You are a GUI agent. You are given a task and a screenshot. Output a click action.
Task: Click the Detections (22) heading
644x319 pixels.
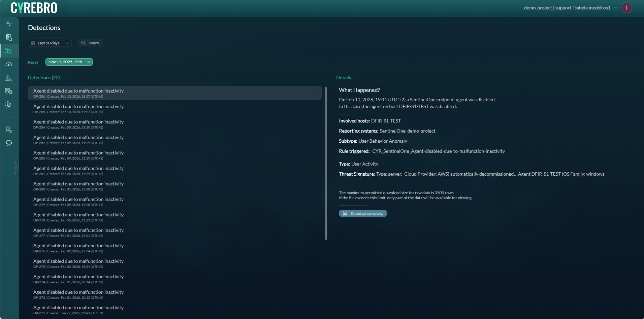click(44, 77)
